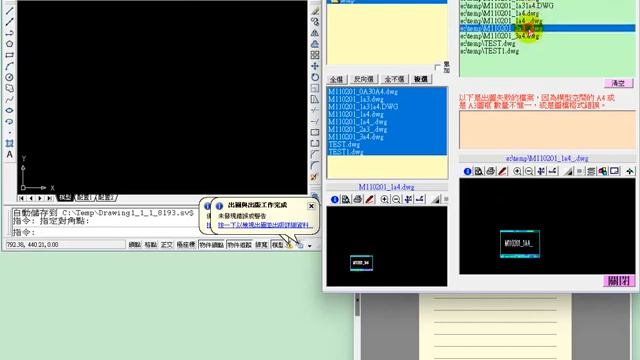The image size is (640, 360).
Task: Dismiss the plot complete notification balloon
Action: pyautogui.click(x=311, y=206)
